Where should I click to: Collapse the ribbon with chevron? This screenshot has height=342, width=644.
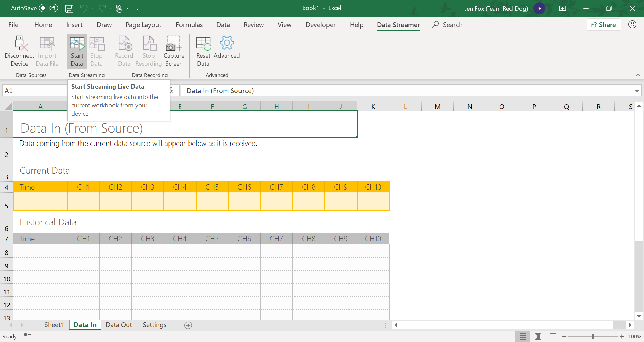638,75
